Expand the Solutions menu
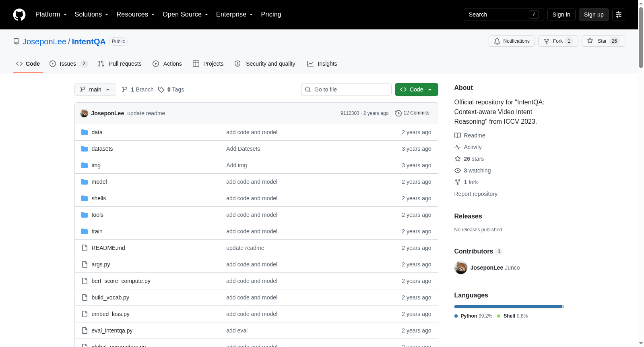 point(91,15)
